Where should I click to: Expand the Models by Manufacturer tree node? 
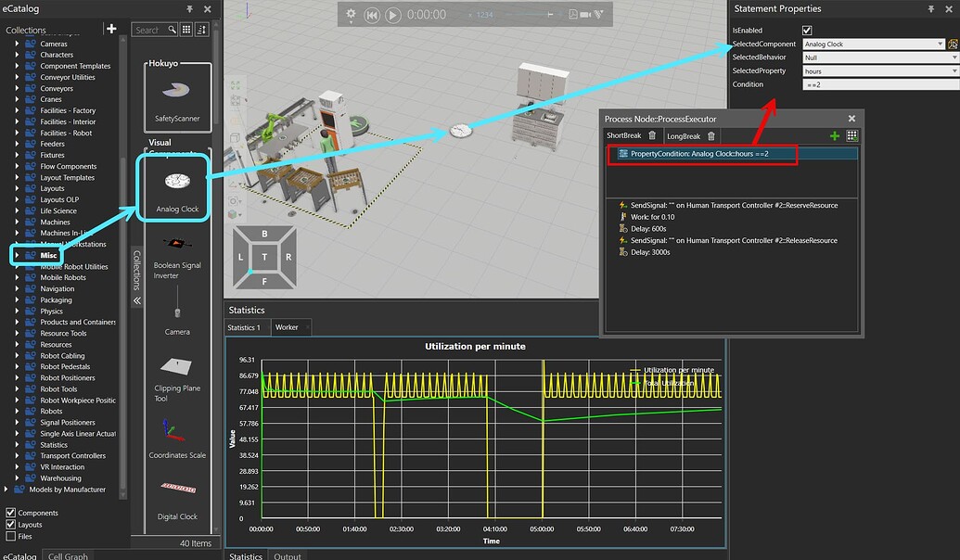(x=6, y=490)
